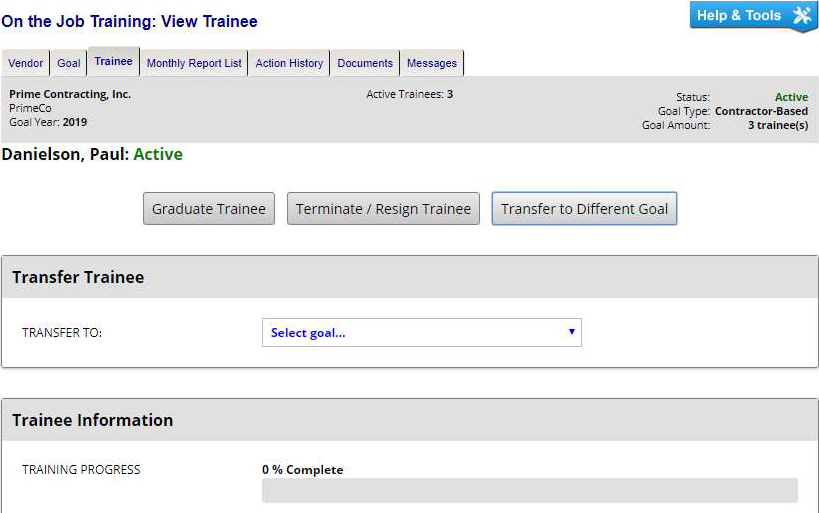819x513 pixels.
Task: Open the Documents tab
Action: click(365, 63)
